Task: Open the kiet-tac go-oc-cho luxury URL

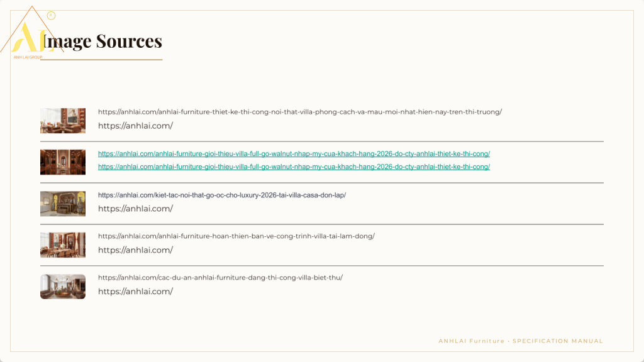Action: point(222,195)
